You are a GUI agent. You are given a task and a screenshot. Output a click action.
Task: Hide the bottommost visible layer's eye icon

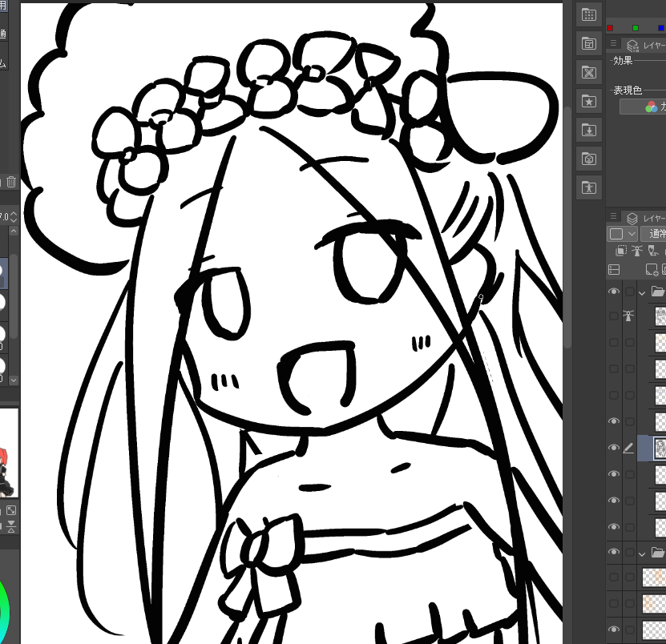click(614, 630)
